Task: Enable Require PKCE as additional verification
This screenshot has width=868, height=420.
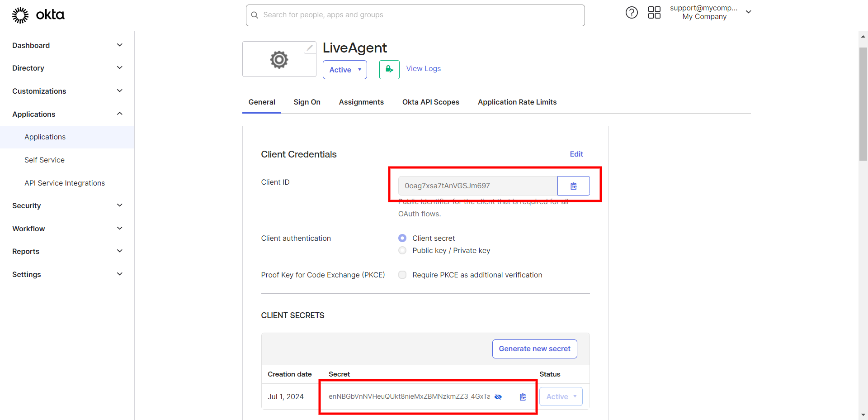Action: [402, 275]
